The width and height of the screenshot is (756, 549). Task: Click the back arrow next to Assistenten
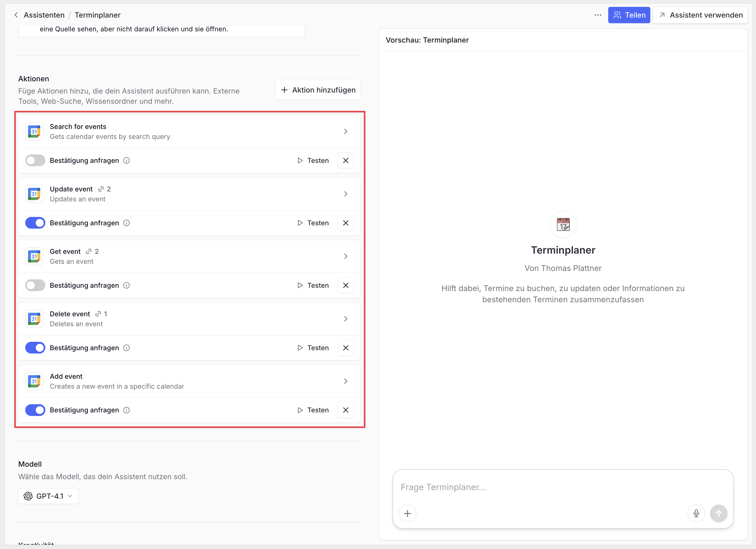pyautogui.click(x=16, y=15)
